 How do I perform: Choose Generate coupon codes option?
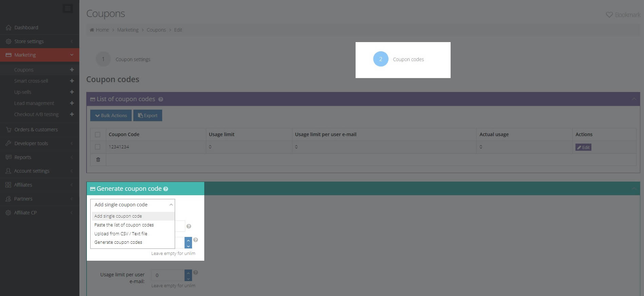click(x=118, y=242)
